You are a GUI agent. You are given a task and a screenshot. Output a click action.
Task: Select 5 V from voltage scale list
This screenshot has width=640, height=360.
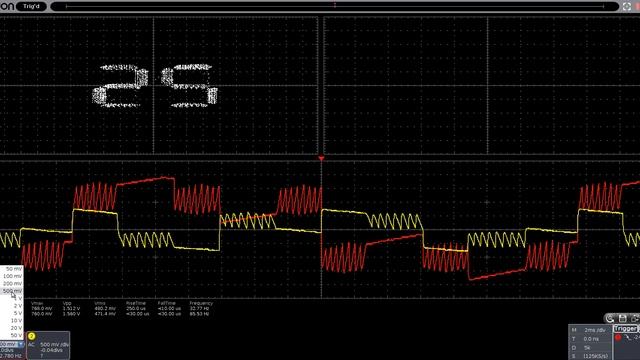coord(11,313)
